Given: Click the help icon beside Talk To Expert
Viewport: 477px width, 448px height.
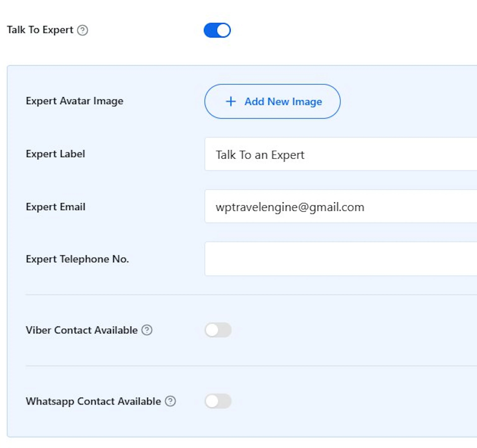Looking at the screenshot, I should pyautogui.click(x=82, y=30).
